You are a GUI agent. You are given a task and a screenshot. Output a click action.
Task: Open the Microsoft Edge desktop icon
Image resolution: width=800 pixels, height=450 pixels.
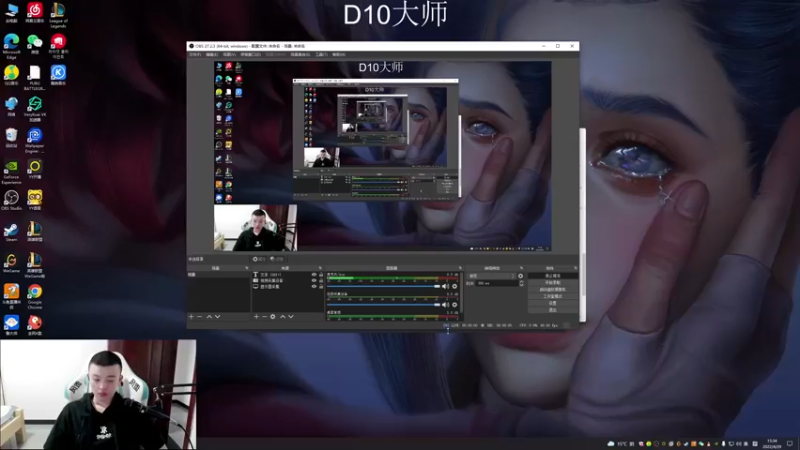[11, 45]
